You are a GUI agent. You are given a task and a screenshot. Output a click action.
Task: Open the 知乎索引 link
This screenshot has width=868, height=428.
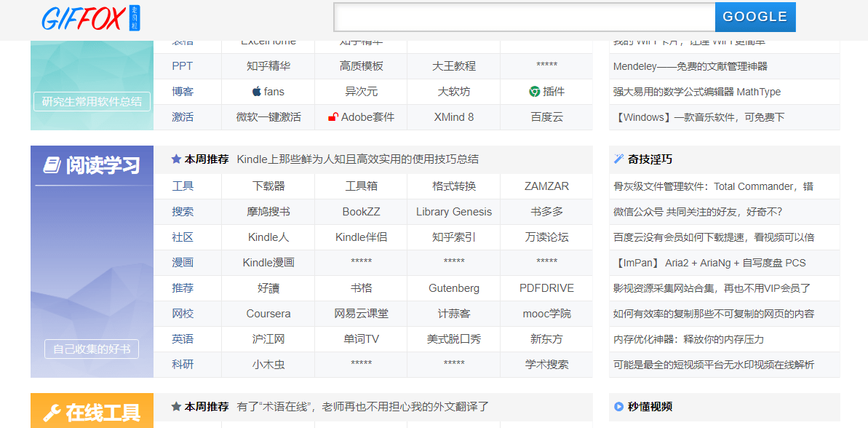point(454,237)
